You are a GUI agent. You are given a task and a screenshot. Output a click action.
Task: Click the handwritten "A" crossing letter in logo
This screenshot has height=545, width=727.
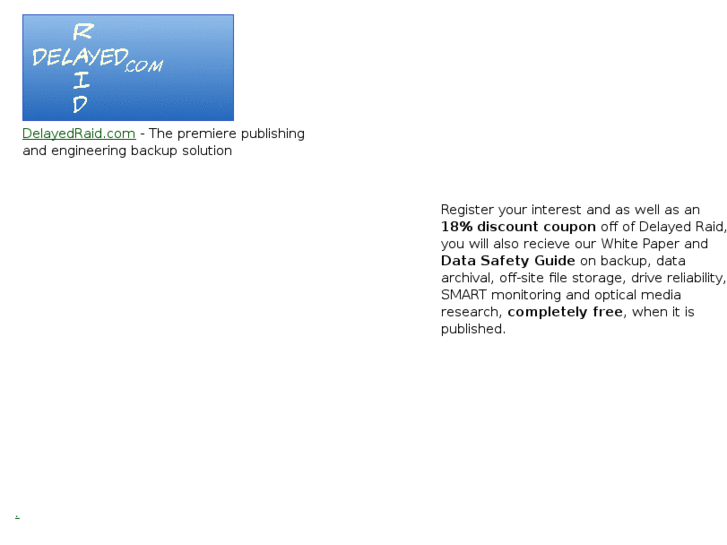click(83, 57)
